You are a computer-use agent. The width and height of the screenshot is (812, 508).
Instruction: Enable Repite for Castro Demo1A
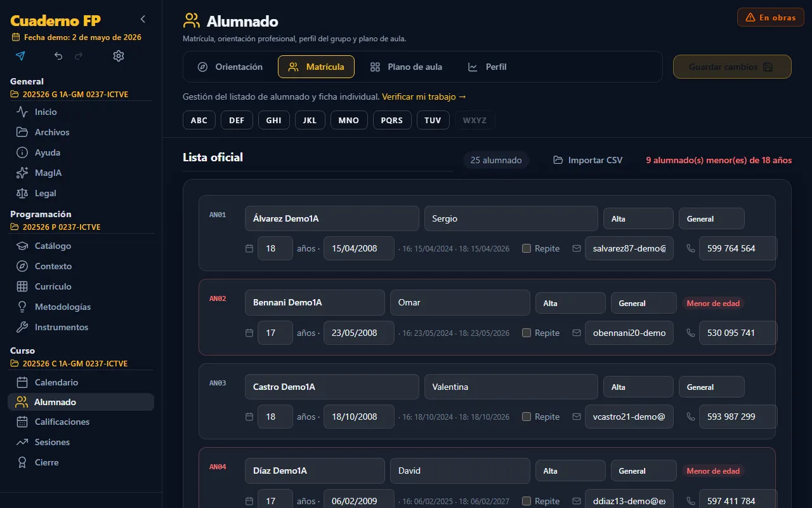[526, 417]
